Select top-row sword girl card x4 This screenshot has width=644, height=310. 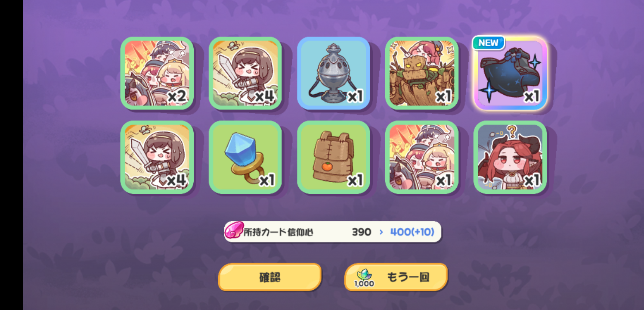click(245, 73)
